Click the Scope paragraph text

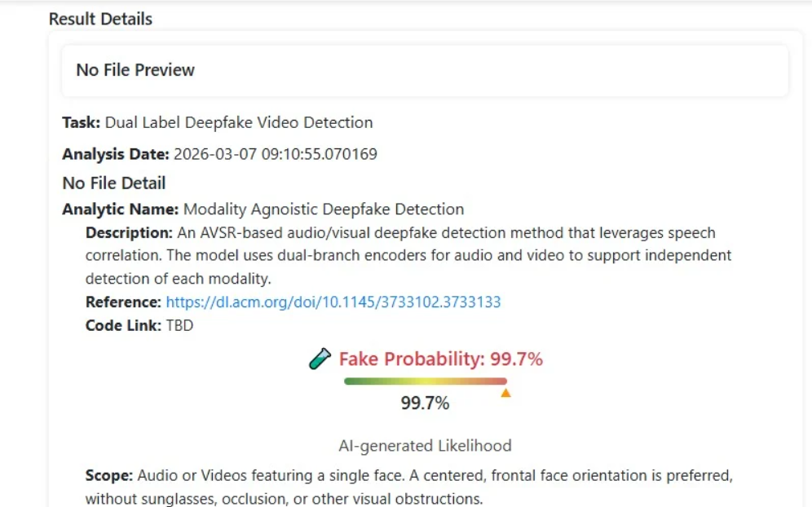[408, 486]
